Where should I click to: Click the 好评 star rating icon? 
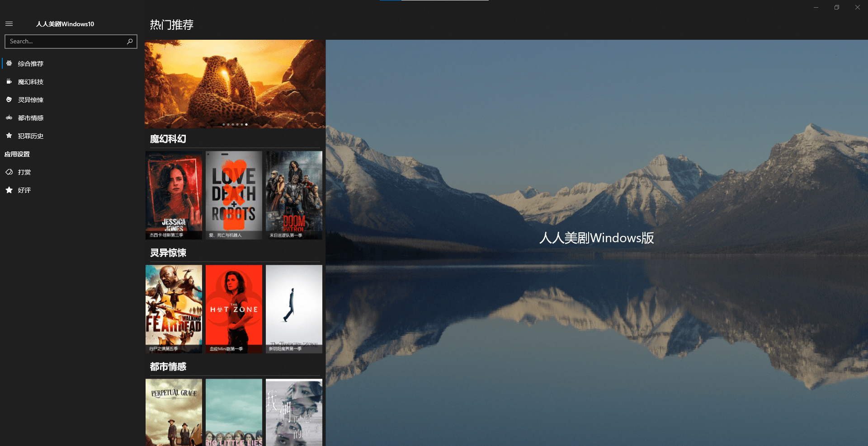click(x=9, y=190)
